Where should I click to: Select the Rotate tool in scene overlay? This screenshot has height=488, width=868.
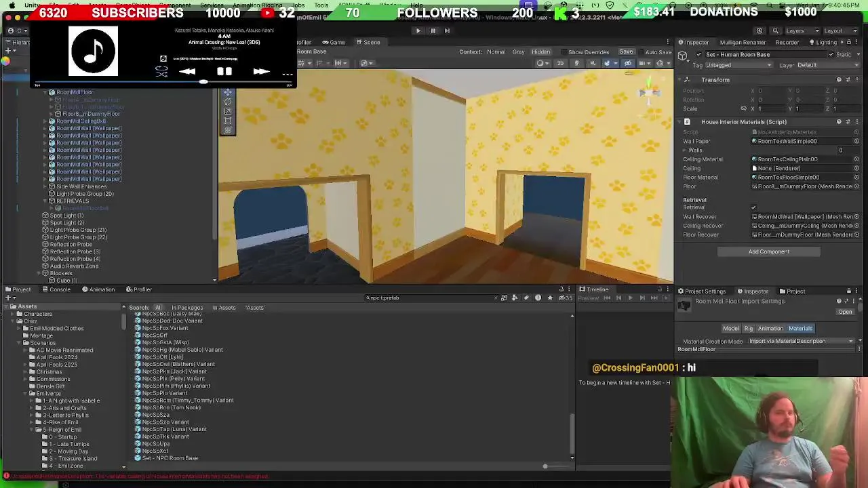(228, 102)
